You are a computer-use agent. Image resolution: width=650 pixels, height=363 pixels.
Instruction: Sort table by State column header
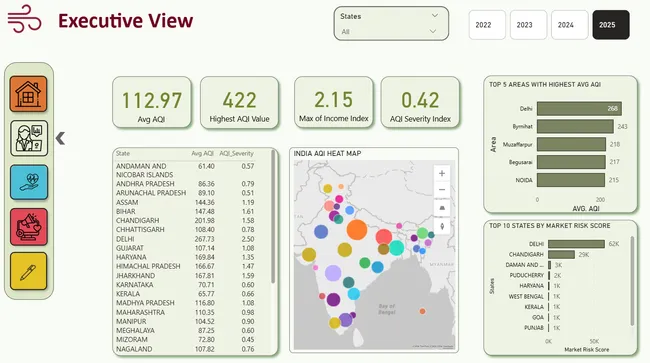[x=123, y=153]
